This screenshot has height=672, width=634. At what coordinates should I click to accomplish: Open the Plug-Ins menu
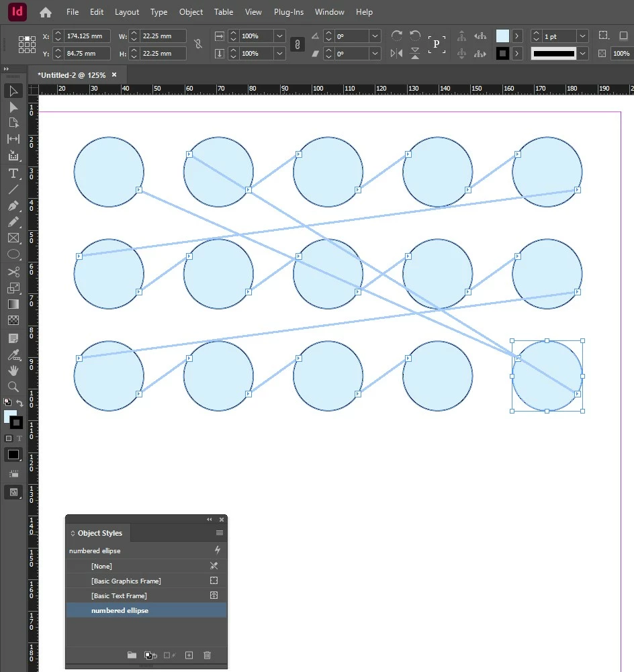point(289,12)
